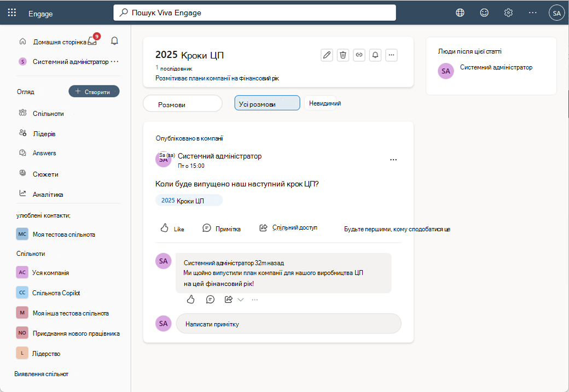Click Виявлення спільнот link
Screen dimensions: 569x392
click(x=42, y=374)
